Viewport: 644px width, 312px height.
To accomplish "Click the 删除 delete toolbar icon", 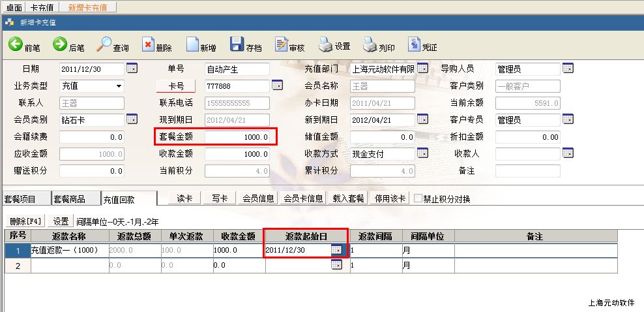I will click(x=149, y=45).
